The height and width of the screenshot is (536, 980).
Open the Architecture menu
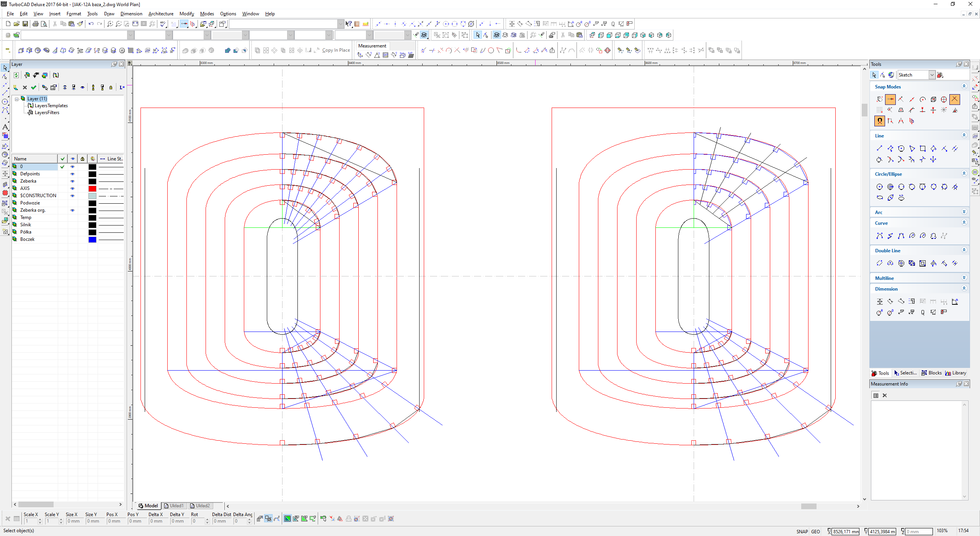click(161, 14)
